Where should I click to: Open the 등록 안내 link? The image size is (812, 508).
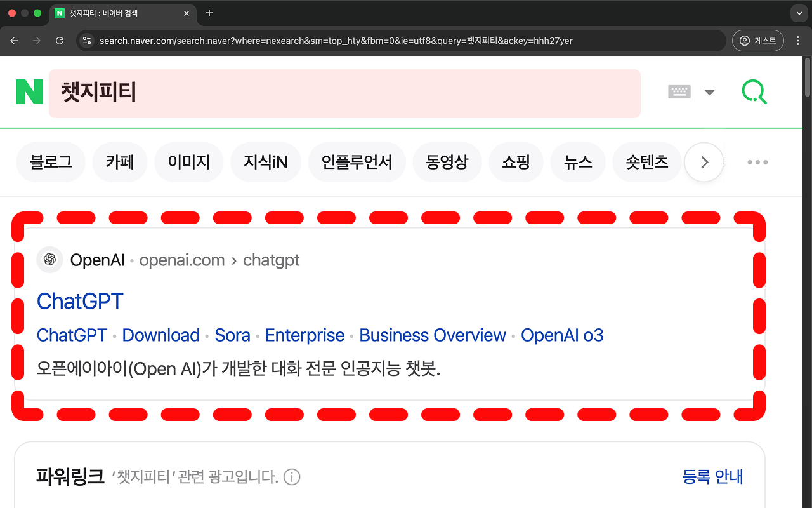point(713,477)
